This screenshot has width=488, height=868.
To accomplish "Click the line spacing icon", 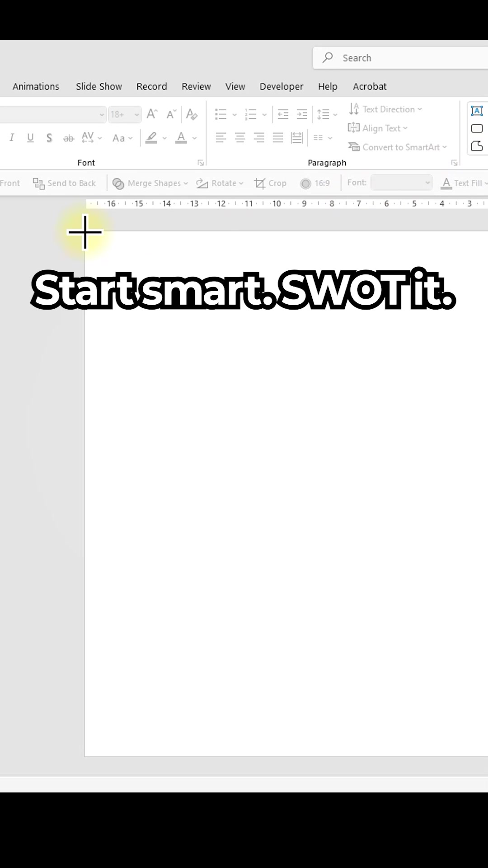I will click(323, 114).
